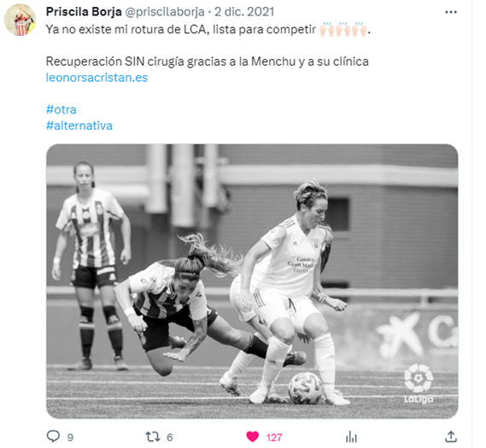Click the #otra hashtag
Viewport: 486px width, 448px height.
[x=61, y=109]
